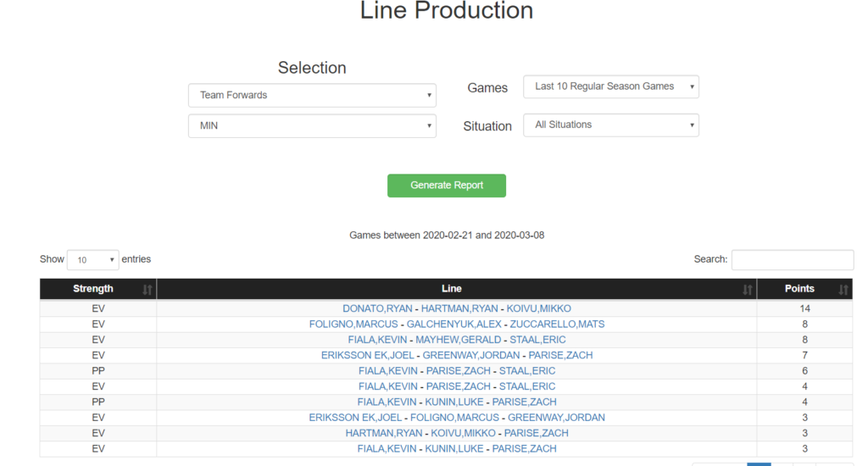Open the Team Forwards selection dropdown
Screen dimensions: 868x466
pyautogui.click(x=312, y=95)
